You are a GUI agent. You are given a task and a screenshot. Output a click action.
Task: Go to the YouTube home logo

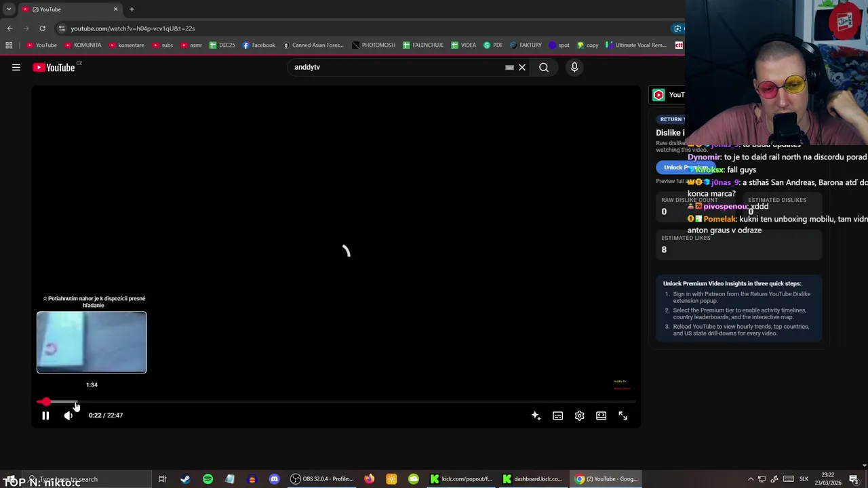pyautogui.click(x=54, y=67)
